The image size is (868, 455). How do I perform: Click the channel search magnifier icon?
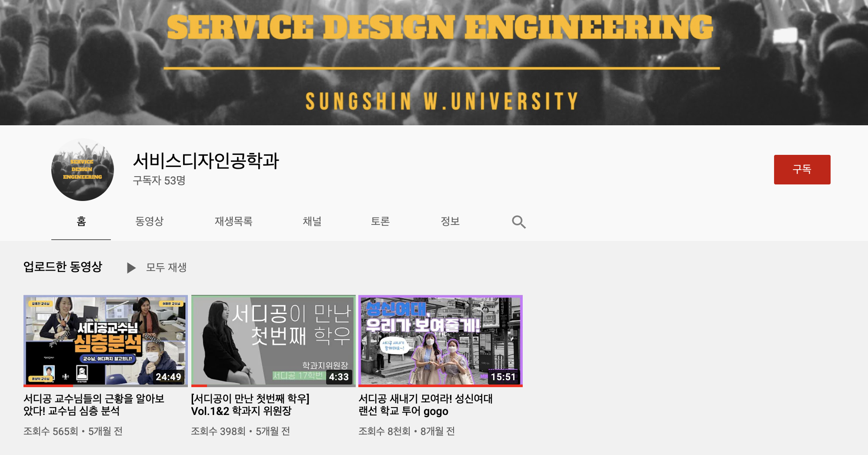tap(518, 222)
